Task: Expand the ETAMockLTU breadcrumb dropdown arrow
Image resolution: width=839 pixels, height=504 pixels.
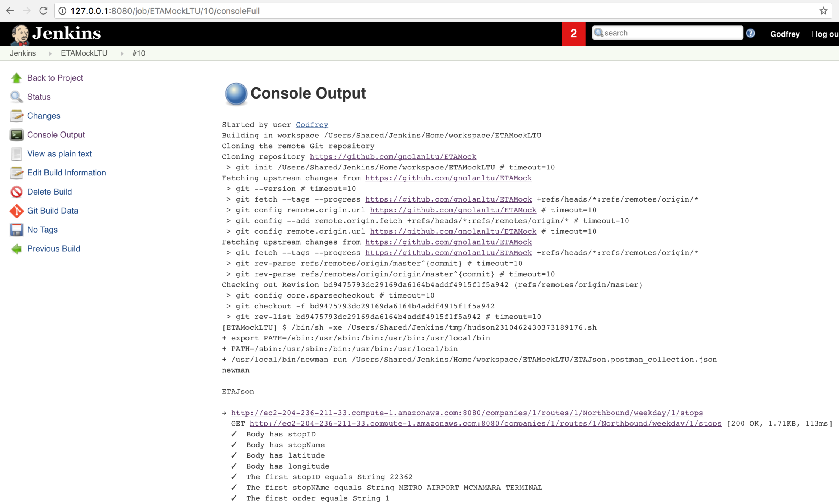Action: tap(122, 53)
